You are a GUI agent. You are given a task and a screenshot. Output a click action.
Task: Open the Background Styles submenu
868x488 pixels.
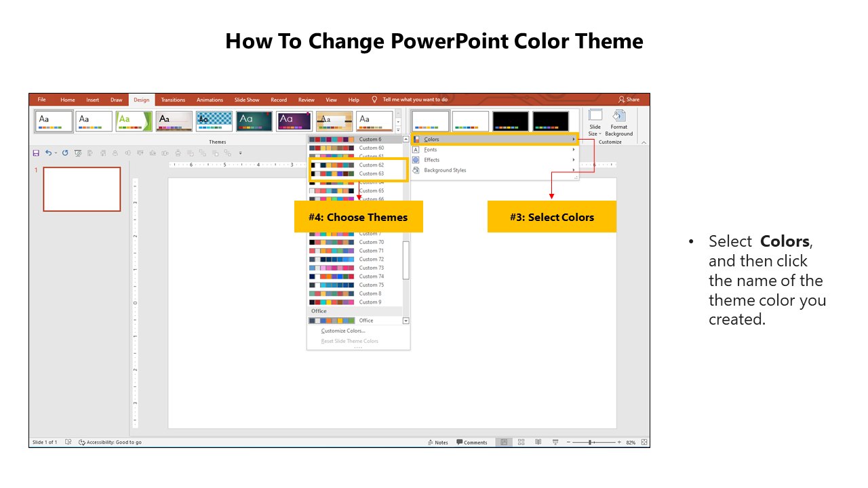pos(495,170)
